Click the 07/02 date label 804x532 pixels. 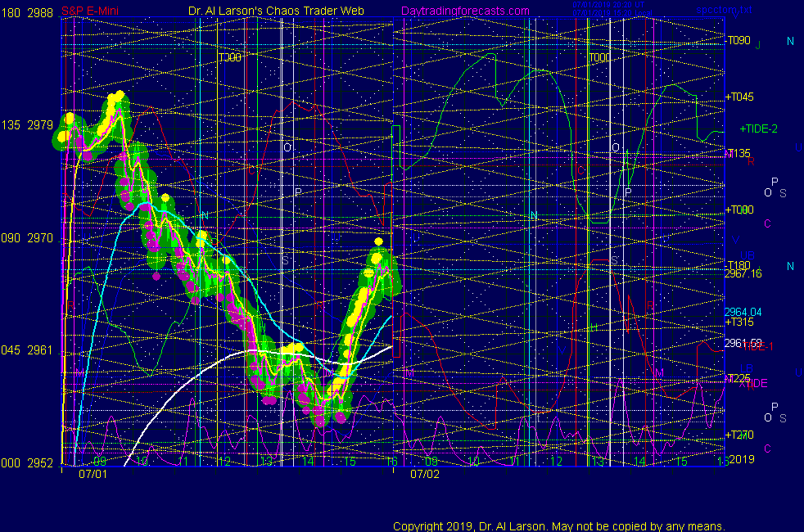(x=425, y=474)
